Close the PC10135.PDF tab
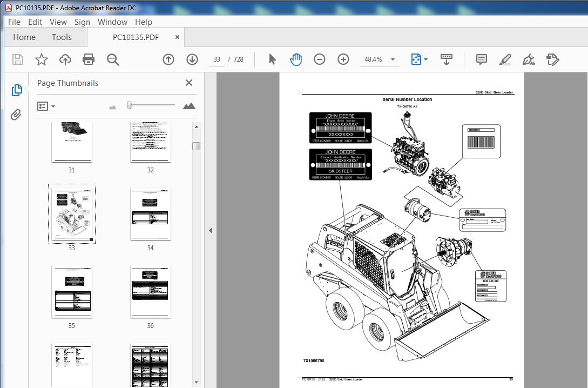 (x=178, y=37)
